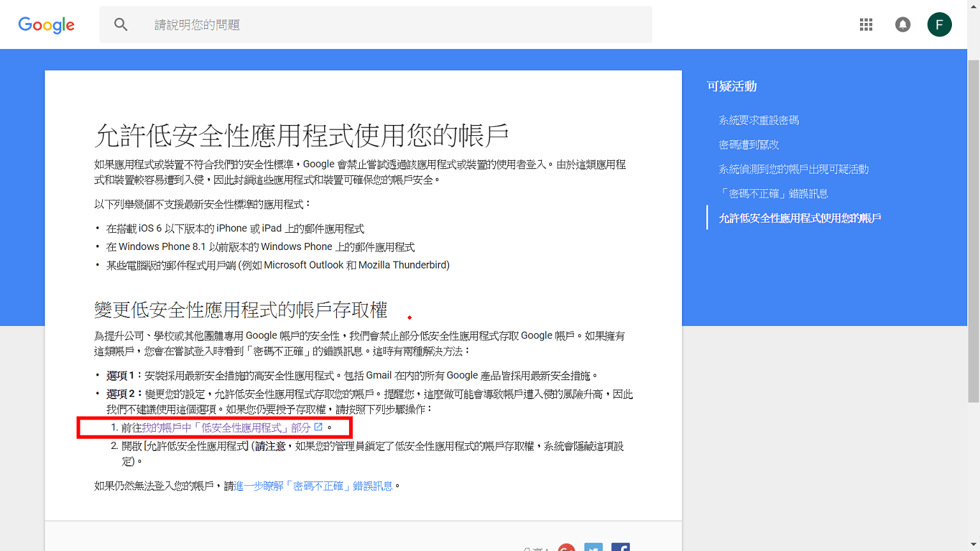This screenshot has height=551, width=980.
Task: Select 允許低安全性應用程式使用您的帳戶 sidebar item
Action: [799, 218]
